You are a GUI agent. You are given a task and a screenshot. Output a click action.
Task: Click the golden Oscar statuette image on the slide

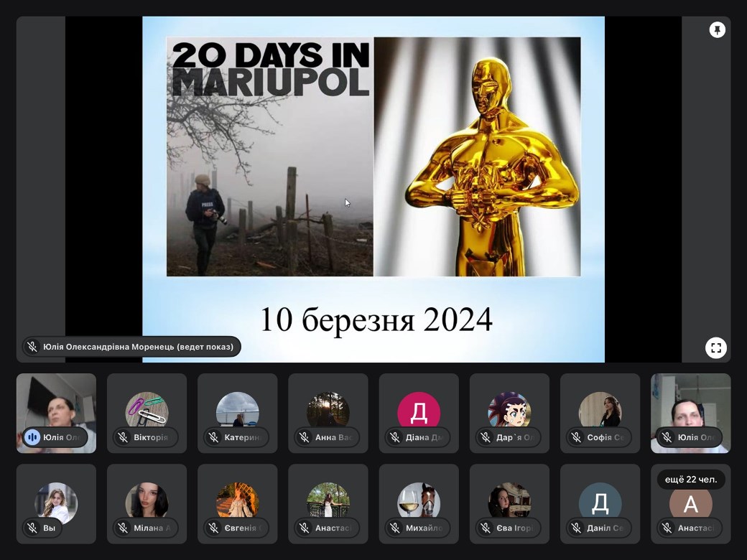click(x=478, y=157)
